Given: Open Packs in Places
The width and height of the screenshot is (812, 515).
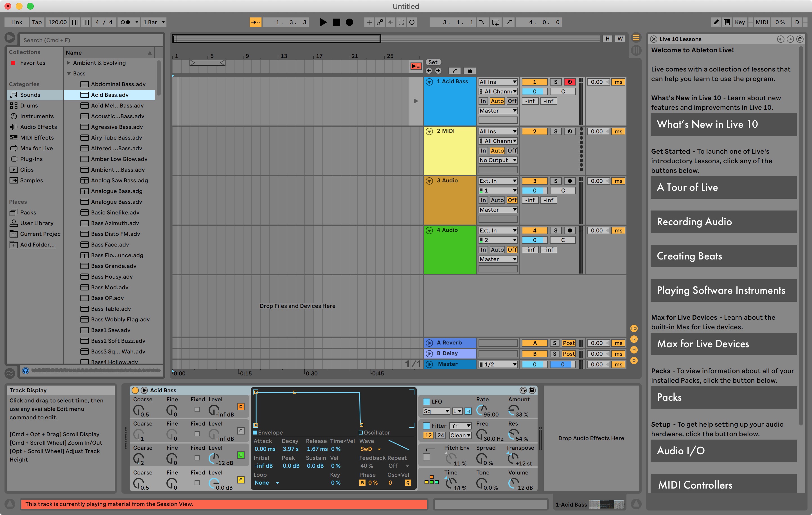Looking at the screenshot, I should coord(28,213).
